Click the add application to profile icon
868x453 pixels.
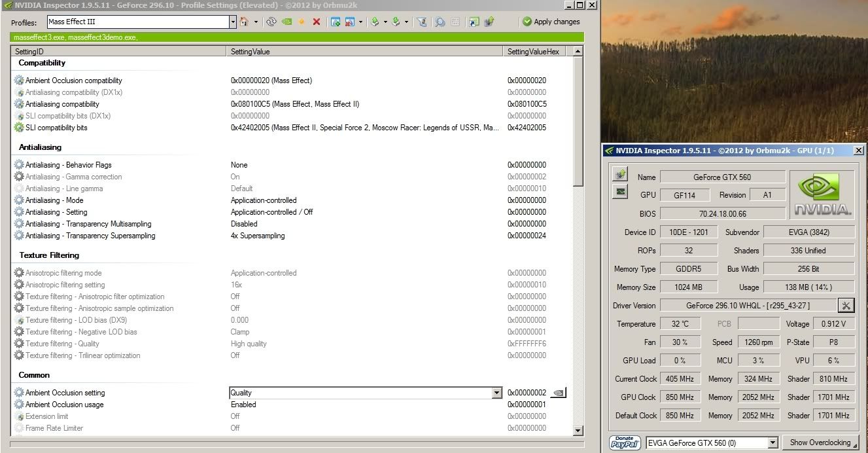point(336,22)
